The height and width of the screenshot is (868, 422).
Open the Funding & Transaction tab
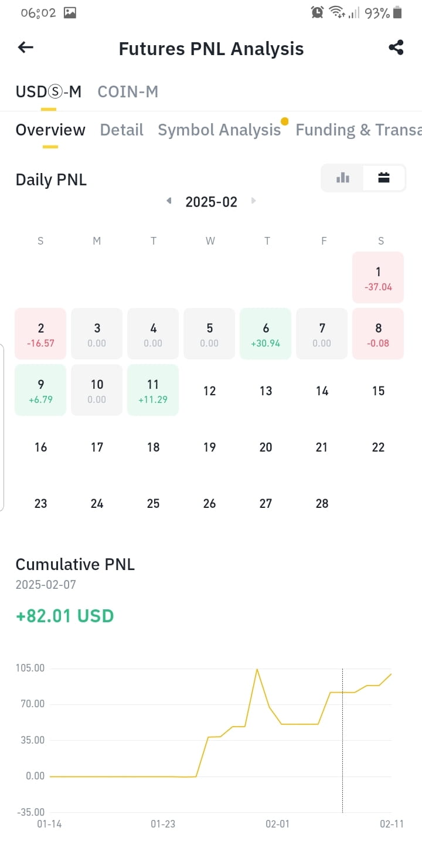point(359,130)
